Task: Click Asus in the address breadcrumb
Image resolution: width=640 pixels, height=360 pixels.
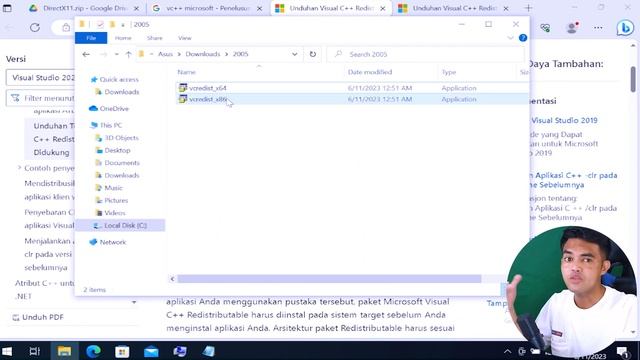Action: click(165, 54)
